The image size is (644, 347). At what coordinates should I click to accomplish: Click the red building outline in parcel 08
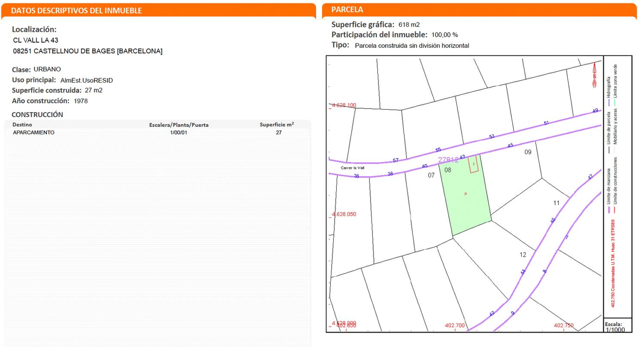coord(474,164)
